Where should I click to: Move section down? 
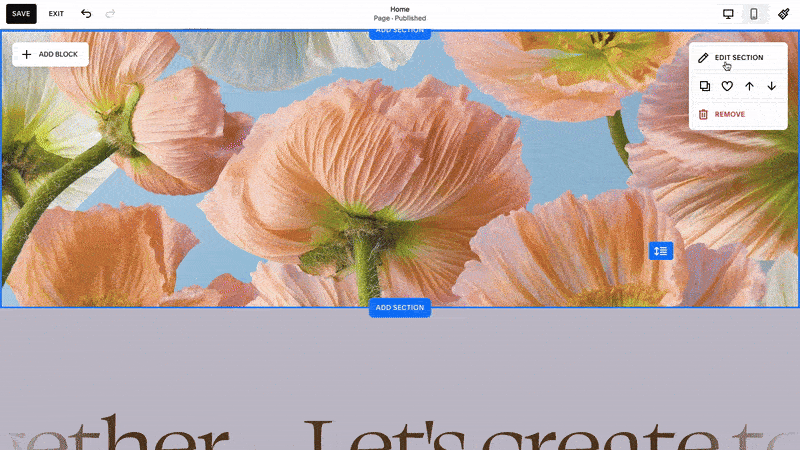(x=772, y=86)
